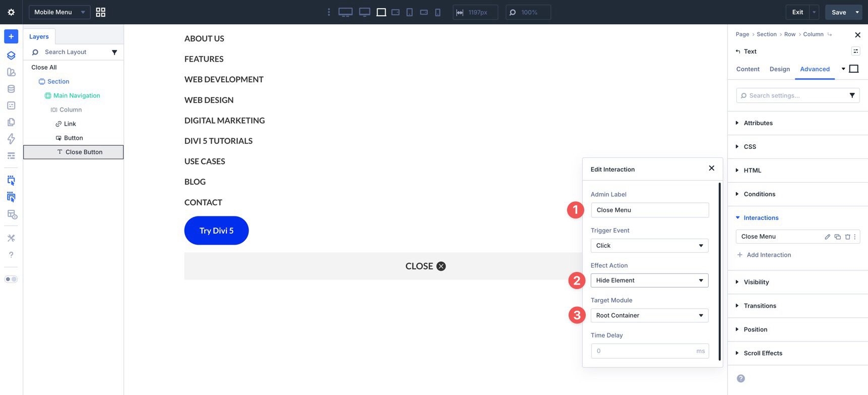Click the ABOUT US menu link
The height and width of the screenshot is (395, 868).
[x=204, y=38]
